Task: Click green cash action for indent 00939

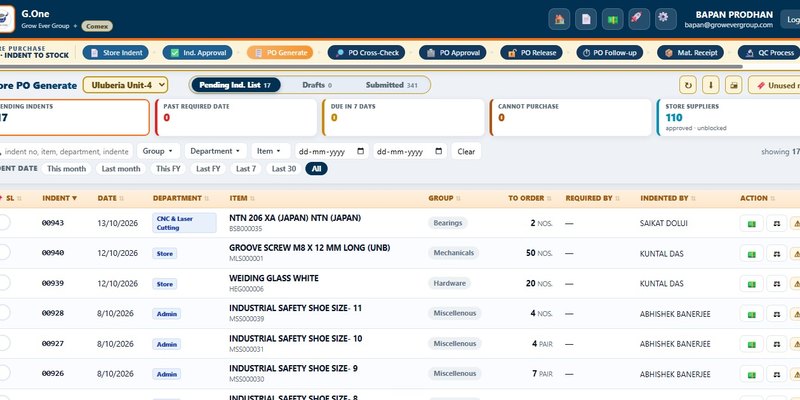Action: click(752, 284)
